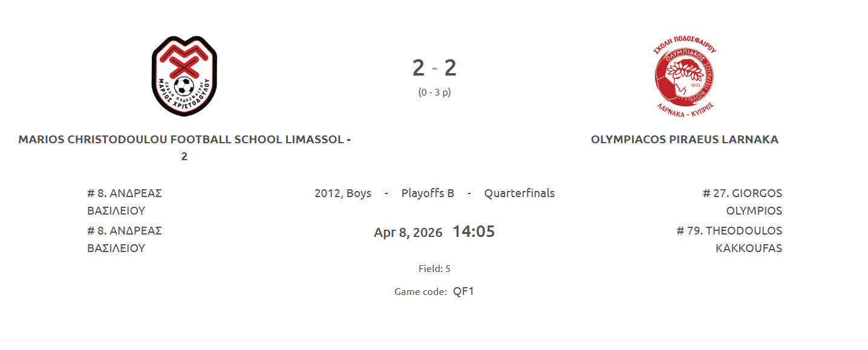The height and width of the screenshot is (350, 868).
Task: Open the Olympiacos Piraeus Larnaka team name
Action: coord(684,140)
